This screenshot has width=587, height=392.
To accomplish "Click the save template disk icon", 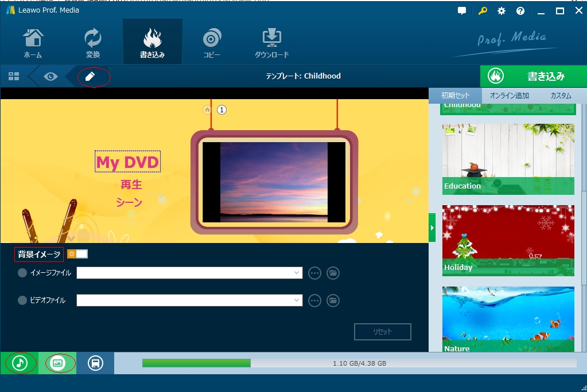I will 95,363.
